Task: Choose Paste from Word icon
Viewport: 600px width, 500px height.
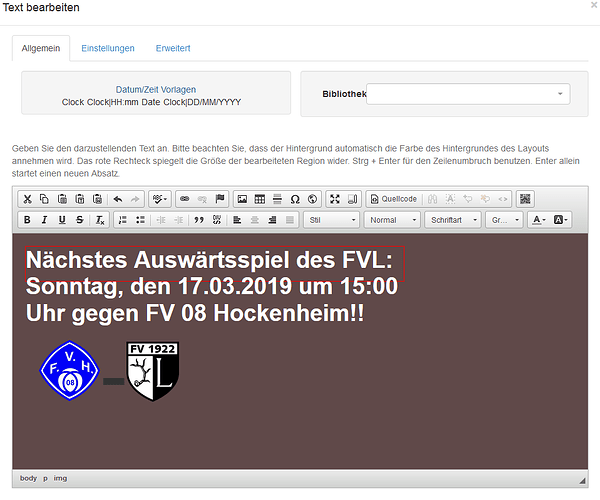Action: [x=97, y=199]
